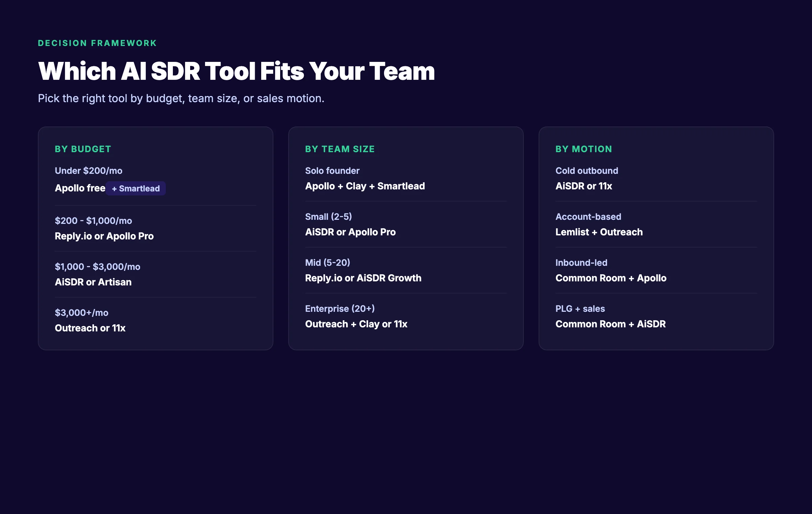Click 'AiSDR or Artisan' recommendation

point(93,282)
